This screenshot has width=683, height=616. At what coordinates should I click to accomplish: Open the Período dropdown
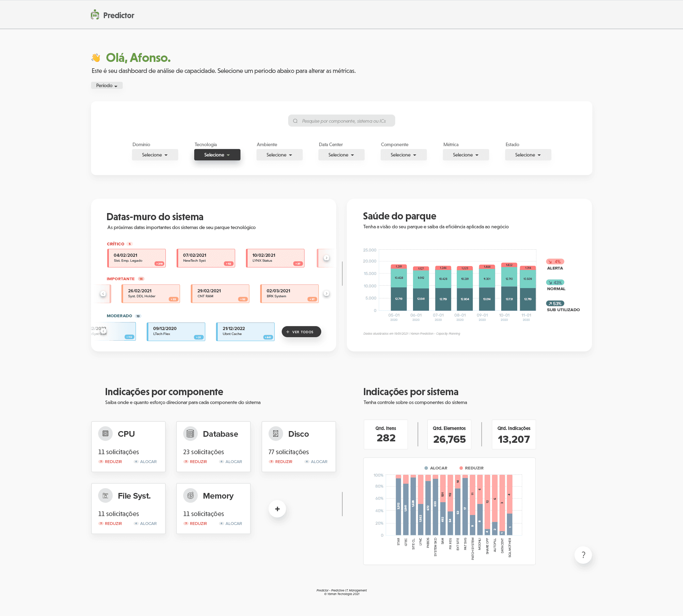pyautogui.click(x=107, y=85)
